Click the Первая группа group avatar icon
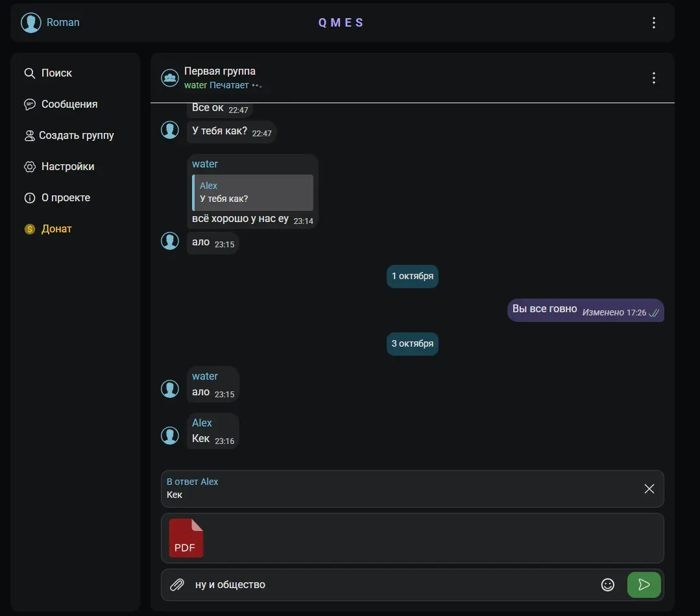Screen dimensions: 700x616 pyautogui.click(x=169, y=78)
